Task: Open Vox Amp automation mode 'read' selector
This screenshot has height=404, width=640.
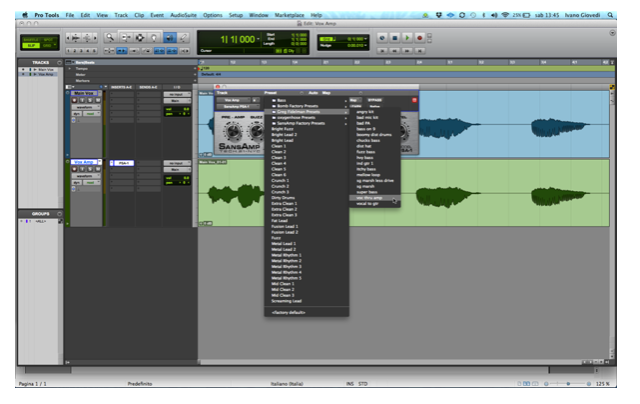Action: [92, 182]
